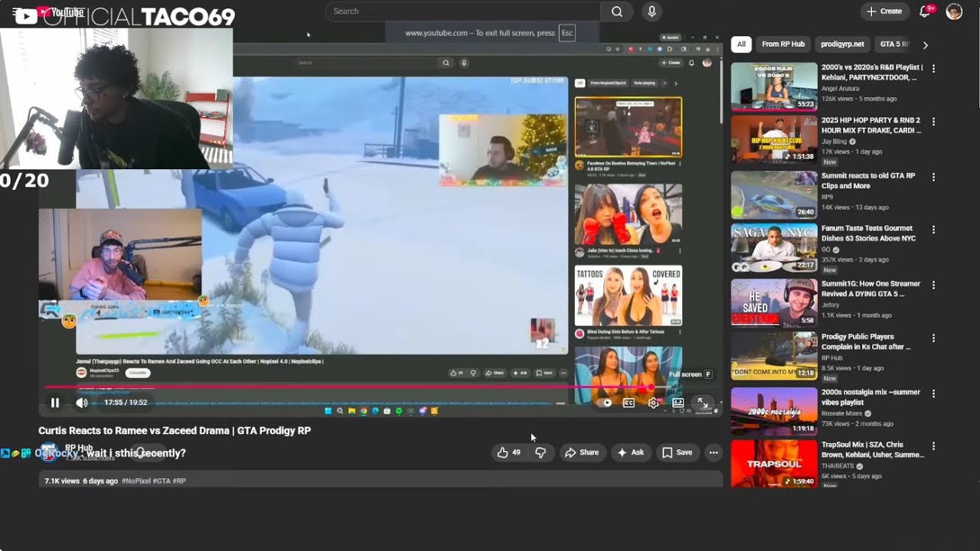Screen dimensions: 980x551
Task: Open He Saved Summit1G thumbnail
Action: [x=774, y=302]
